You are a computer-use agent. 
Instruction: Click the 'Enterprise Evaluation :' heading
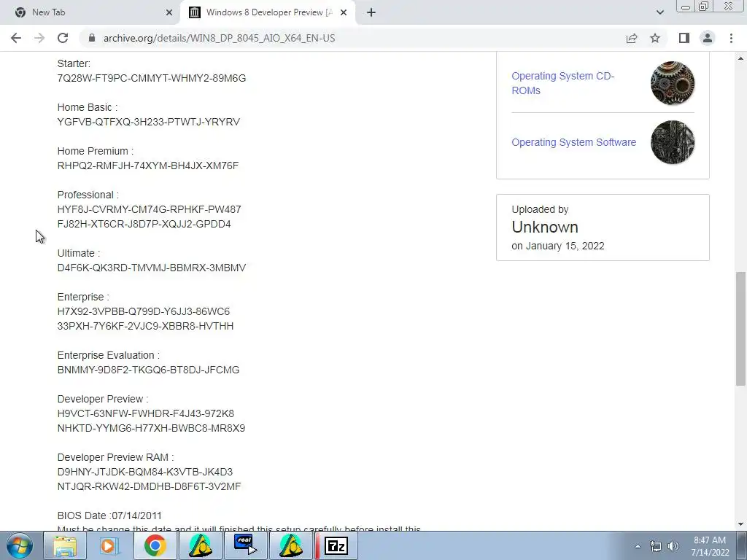pyautogui.click(x=109, y=356)
